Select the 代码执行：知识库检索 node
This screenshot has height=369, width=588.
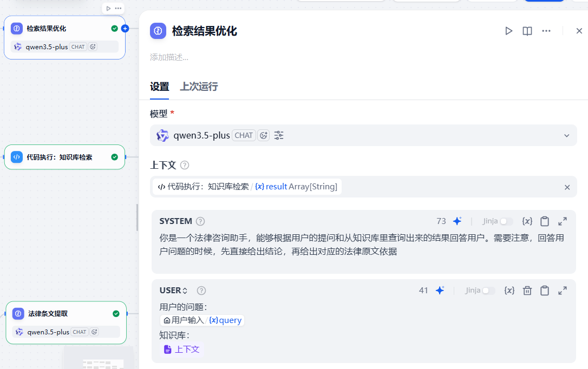pyautogui.click(x=64, y=157)
